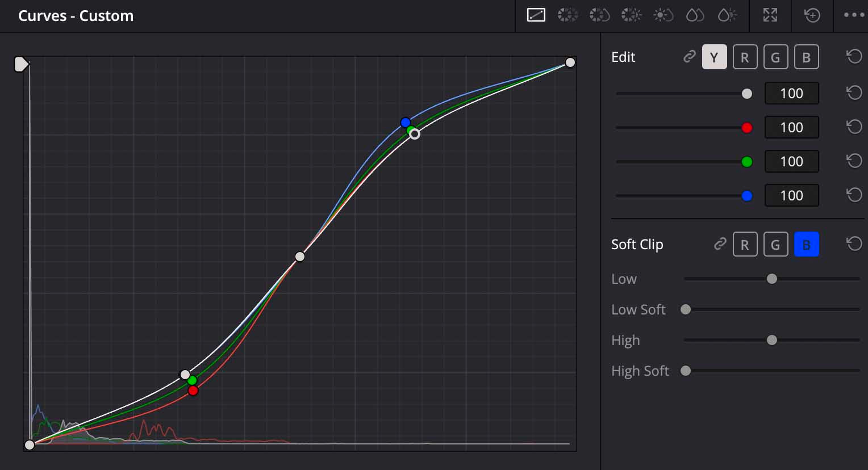Open the Curves options three-dot menu
Screen dimensions: 868x470
pyautogui.click(x=854, y=15)
